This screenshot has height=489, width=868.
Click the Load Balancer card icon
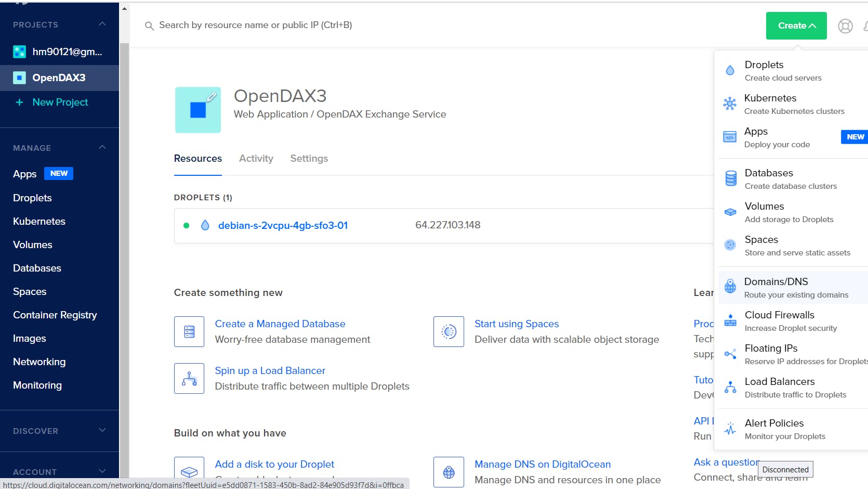pos(189,378)
